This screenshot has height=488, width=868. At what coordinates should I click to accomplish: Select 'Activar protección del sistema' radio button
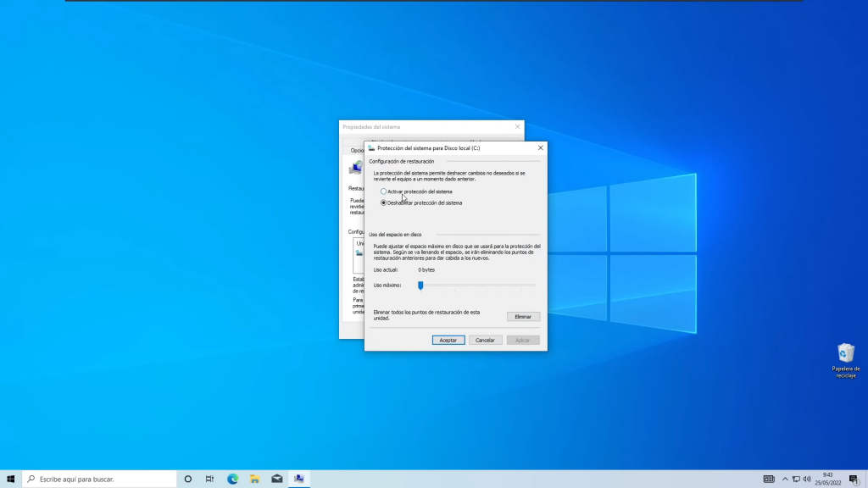coord(384,191)
